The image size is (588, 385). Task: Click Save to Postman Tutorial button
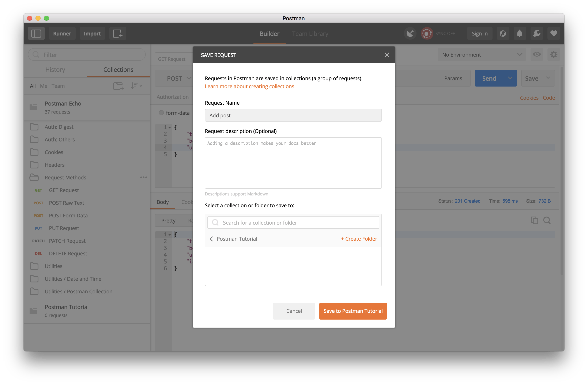(x=353, y=311)
